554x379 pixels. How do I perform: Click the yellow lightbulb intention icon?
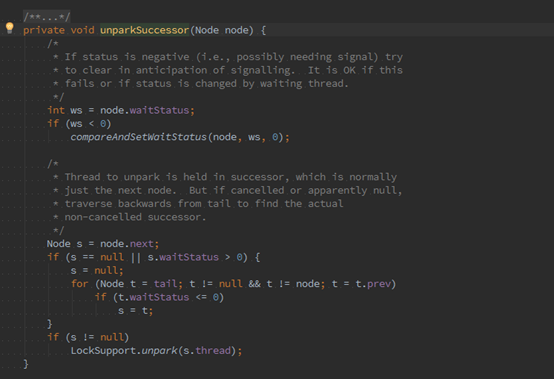tap(10, 28)
